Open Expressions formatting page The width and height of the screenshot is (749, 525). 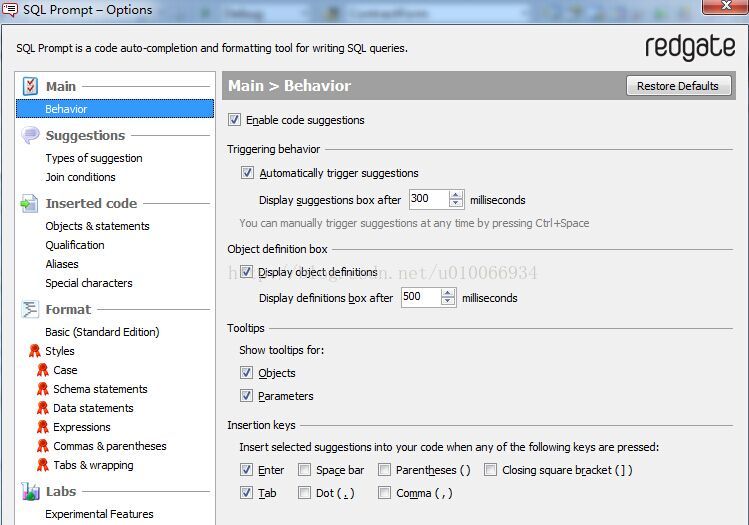pos(82,427)
